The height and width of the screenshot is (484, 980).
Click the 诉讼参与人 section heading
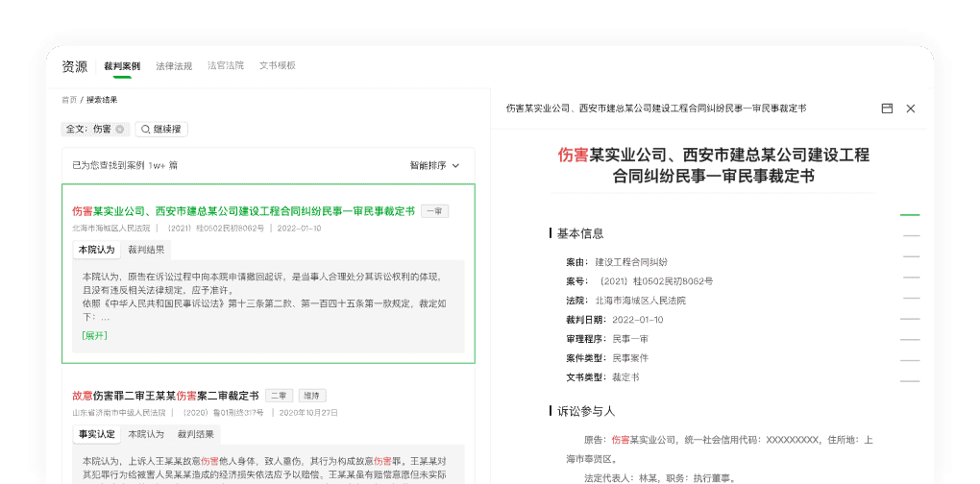586,411
